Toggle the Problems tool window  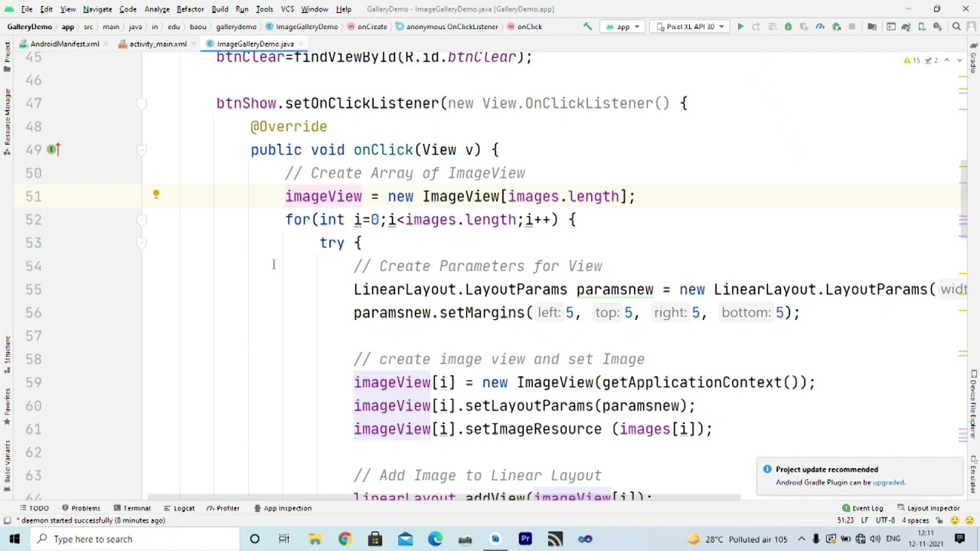click(x=81, y=508)
